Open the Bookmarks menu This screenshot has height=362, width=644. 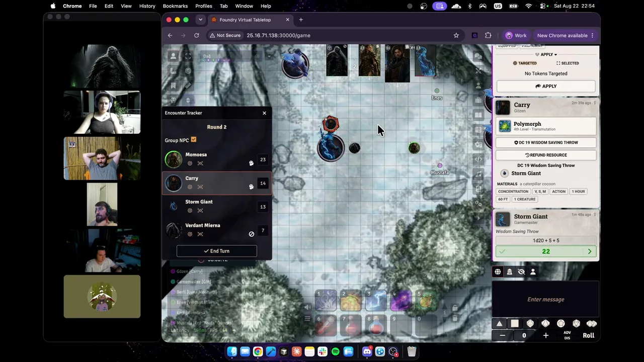[x=175, y=6]
